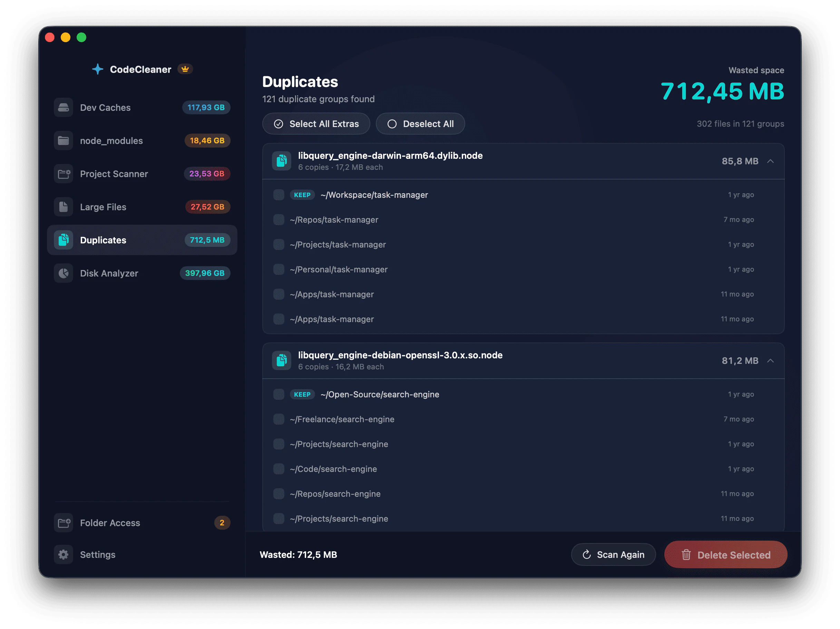Check the ~/Repos/task-manager checkbox
The width and height of the screenshot is (840, 629).
[279, 220]
